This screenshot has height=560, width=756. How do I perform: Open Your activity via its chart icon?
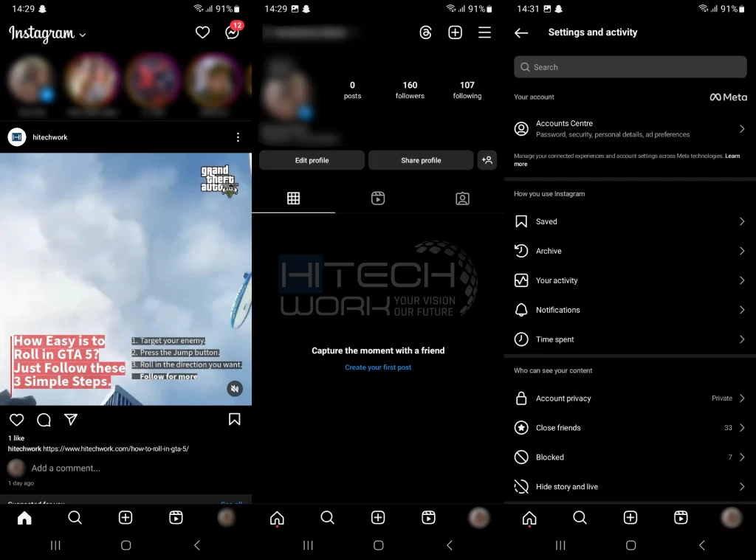[x=521, y=280]
